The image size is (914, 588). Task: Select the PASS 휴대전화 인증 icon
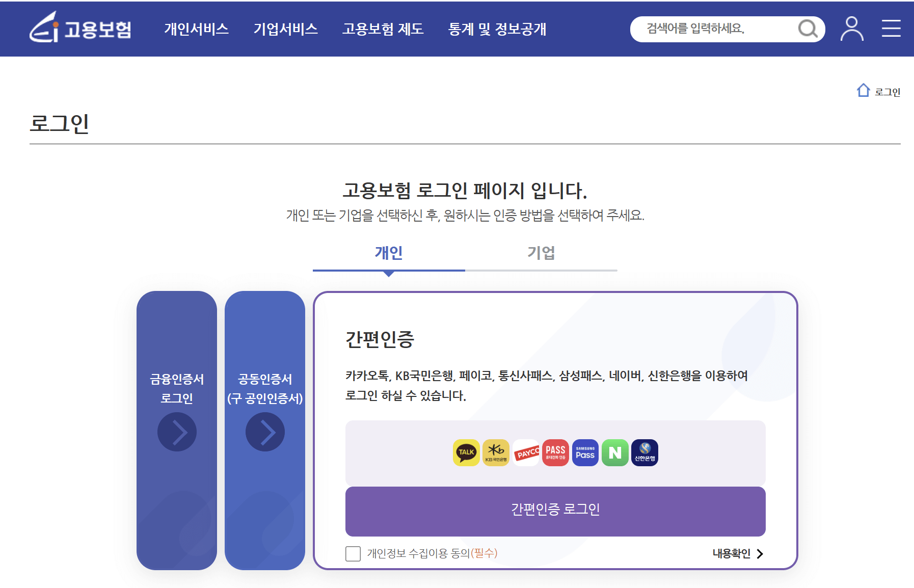555,452
